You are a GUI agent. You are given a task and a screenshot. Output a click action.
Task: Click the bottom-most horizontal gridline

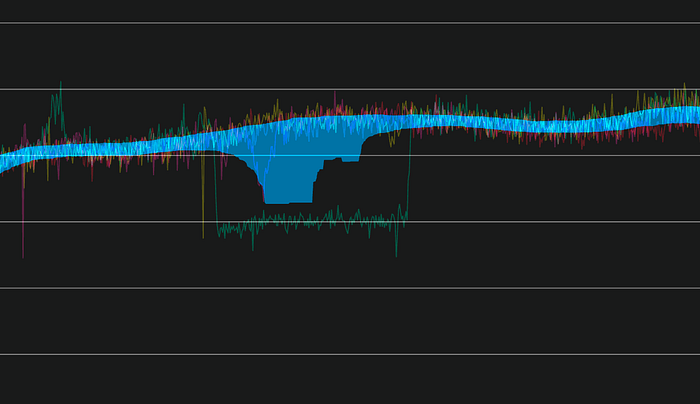point(350,354)
